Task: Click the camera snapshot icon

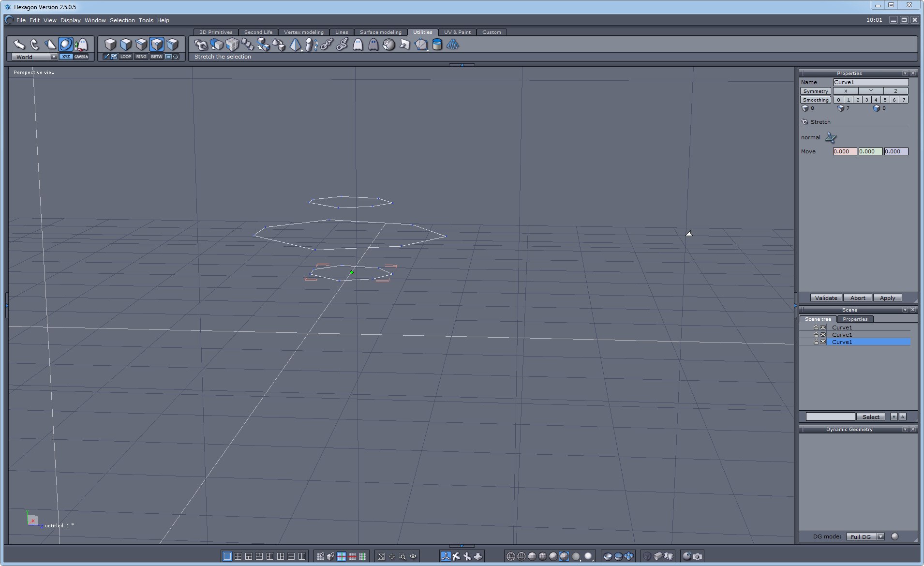Action: [698, 556]
